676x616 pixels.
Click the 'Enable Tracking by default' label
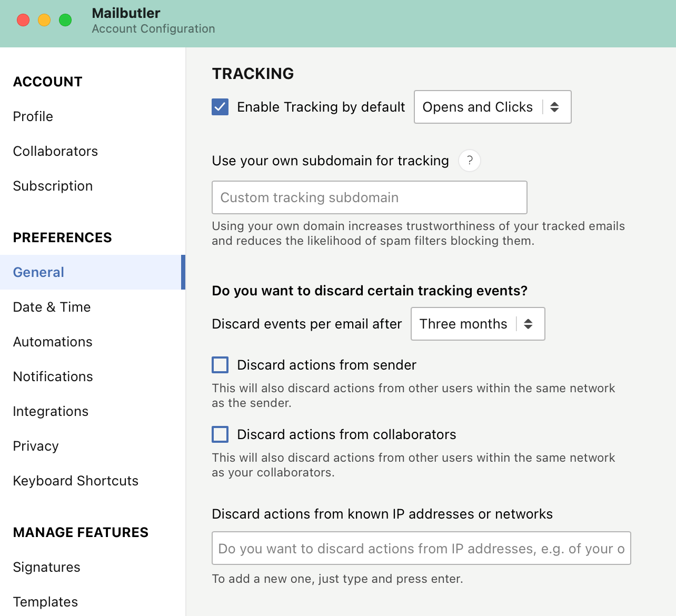[321, 107]
